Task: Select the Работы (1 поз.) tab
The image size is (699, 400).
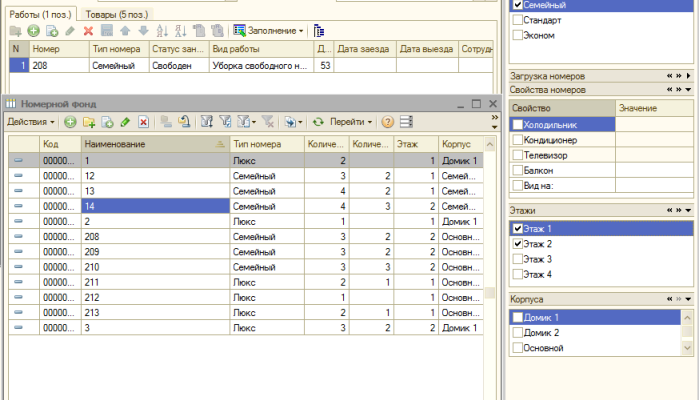Action: click(x=41, y=14)
